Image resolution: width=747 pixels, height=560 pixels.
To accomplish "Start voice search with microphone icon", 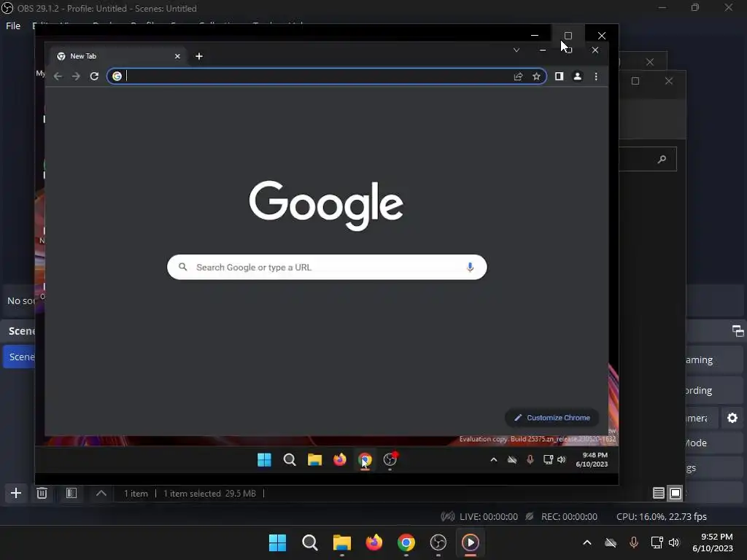I will point(470,267).
